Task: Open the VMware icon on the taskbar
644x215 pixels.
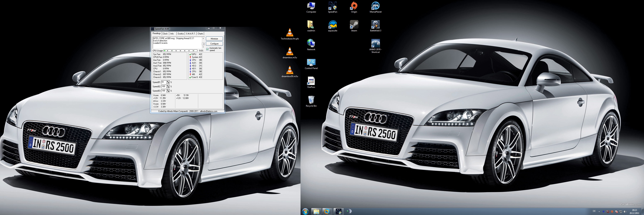Action: click(327, 211)
